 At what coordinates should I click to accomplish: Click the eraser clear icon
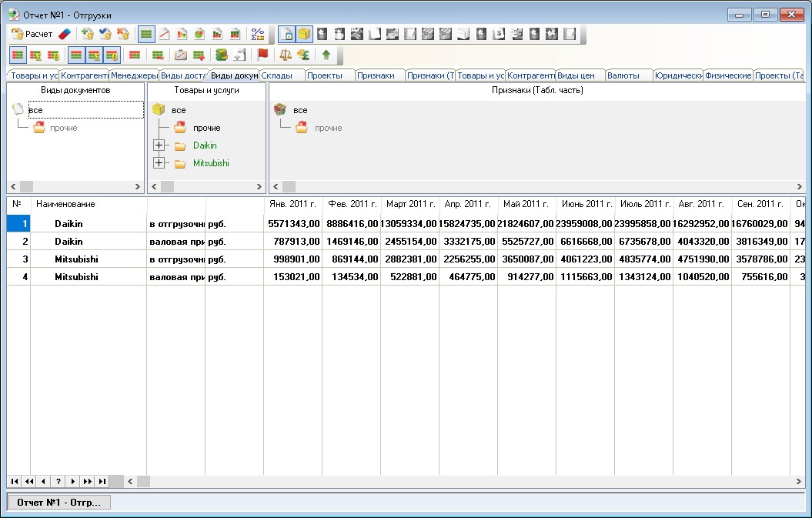click(65, 34)
